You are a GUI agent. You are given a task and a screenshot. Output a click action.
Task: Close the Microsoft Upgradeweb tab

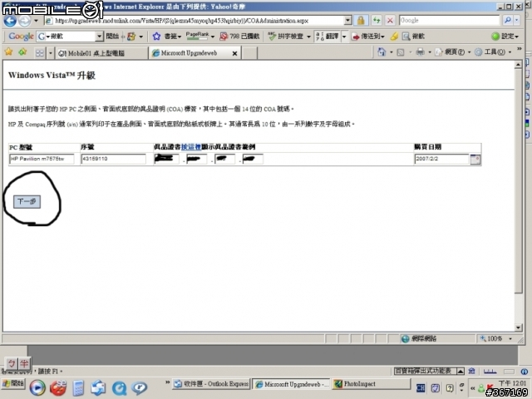[x=234, y=53]
